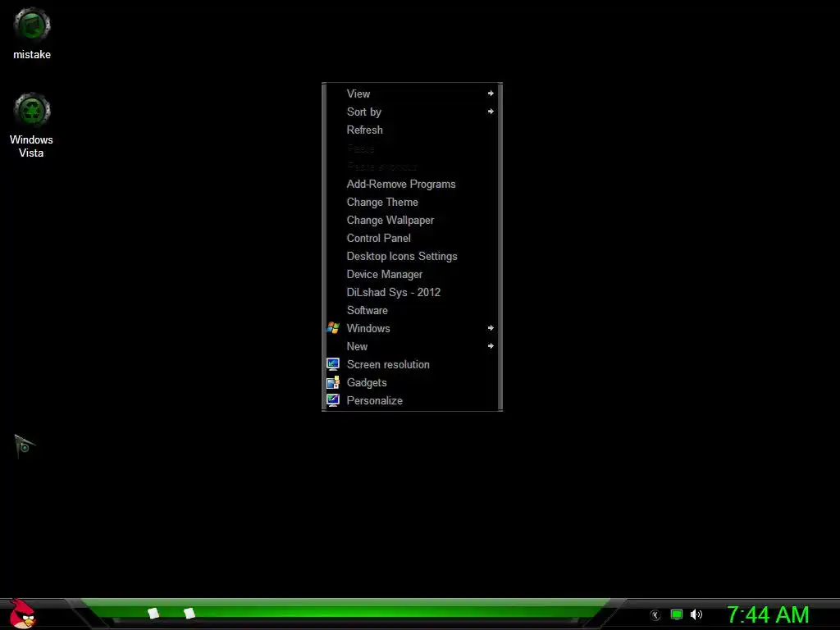Click DiLshad Sys - 2012 entry
This screenshot has height=630, width=840.
point(412,293)
